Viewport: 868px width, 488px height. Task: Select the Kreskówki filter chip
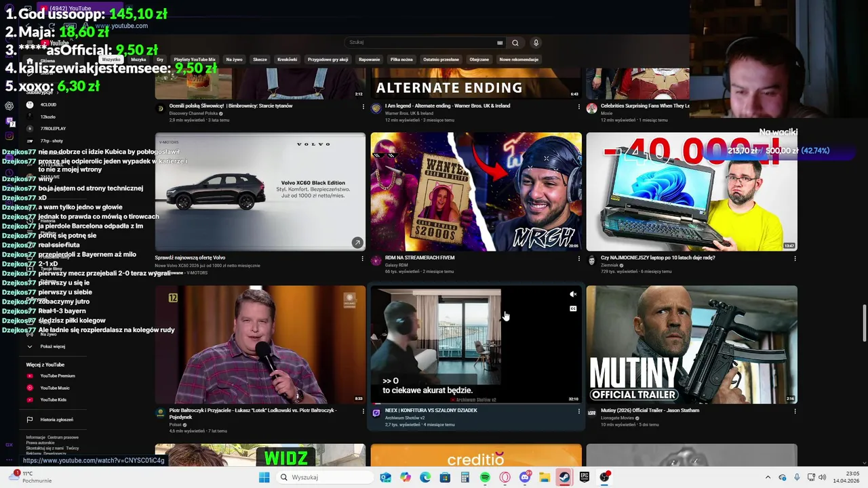tap(287, 60)
